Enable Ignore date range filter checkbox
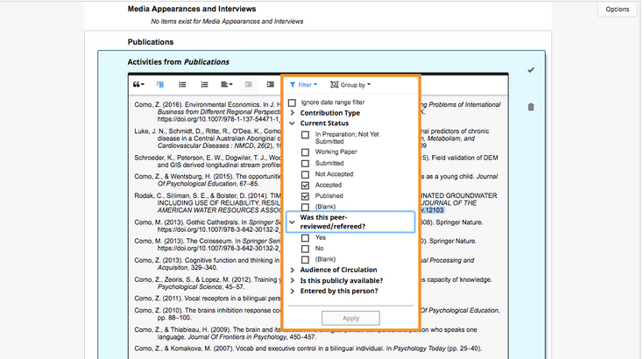Screen dimensions: 644x359 point(292,102)
